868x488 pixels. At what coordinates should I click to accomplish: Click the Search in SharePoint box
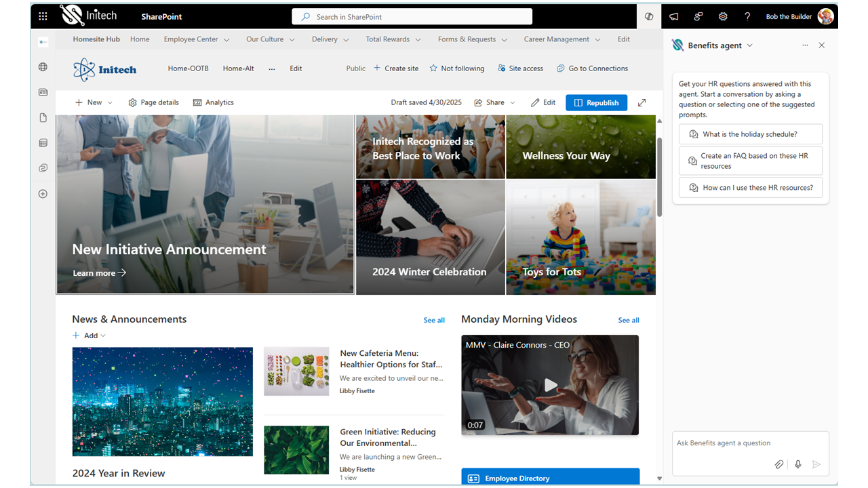[412, 16]
